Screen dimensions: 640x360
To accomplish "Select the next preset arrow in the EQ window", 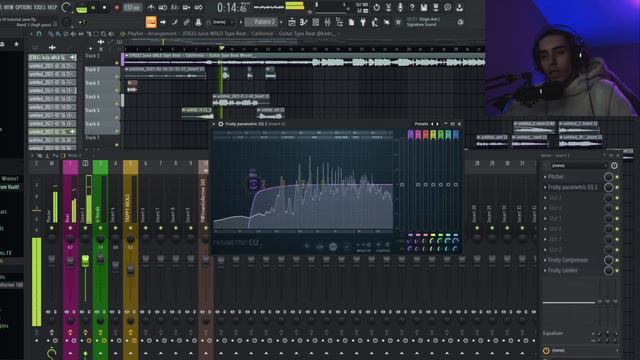I will click(438, 124).
